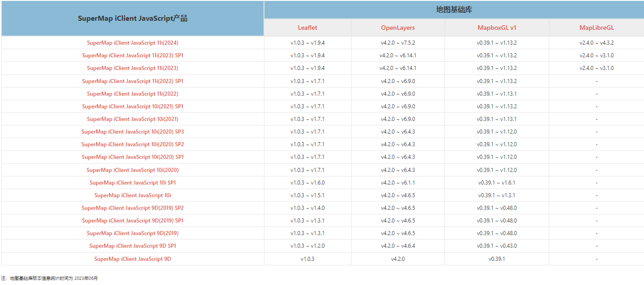The height and width of the screenshot is (285, 644).
Task: Open SuperMap iClient JavaScript 11i(2022) SP1 link
Action: [x=133, y=81]
